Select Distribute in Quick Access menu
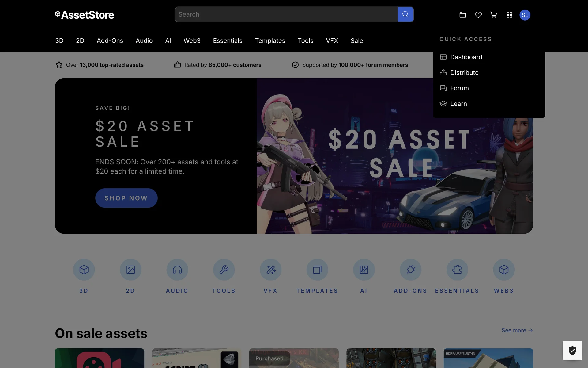Image resolution: width=588 pixels, height=368 pixels. pos(464,73)
